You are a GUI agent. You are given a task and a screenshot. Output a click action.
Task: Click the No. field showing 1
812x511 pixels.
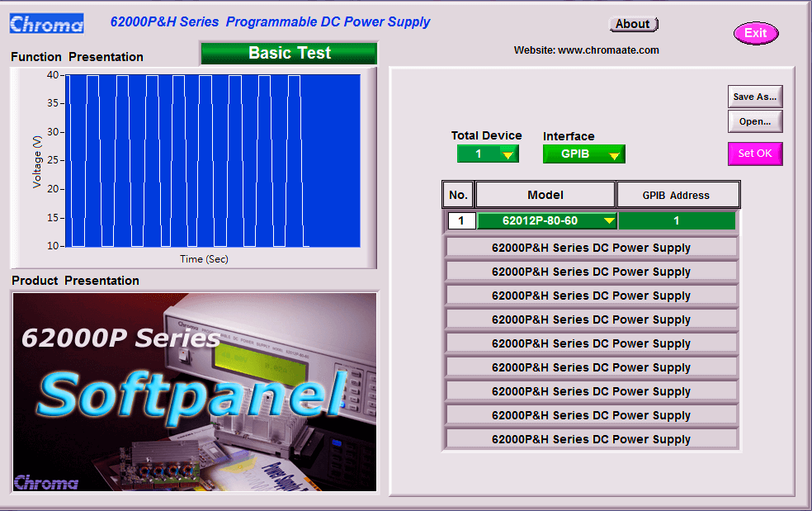pyautogui.click(x=461, y=220)
